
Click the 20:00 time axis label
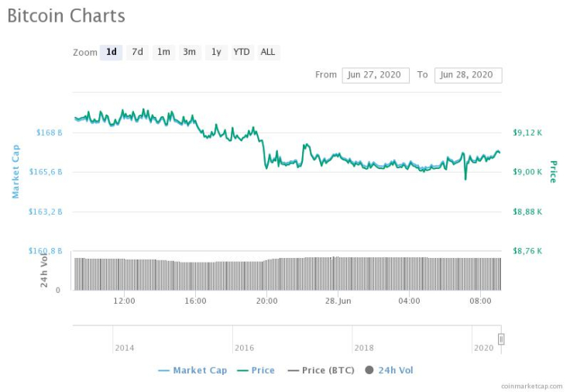point(266,301)
